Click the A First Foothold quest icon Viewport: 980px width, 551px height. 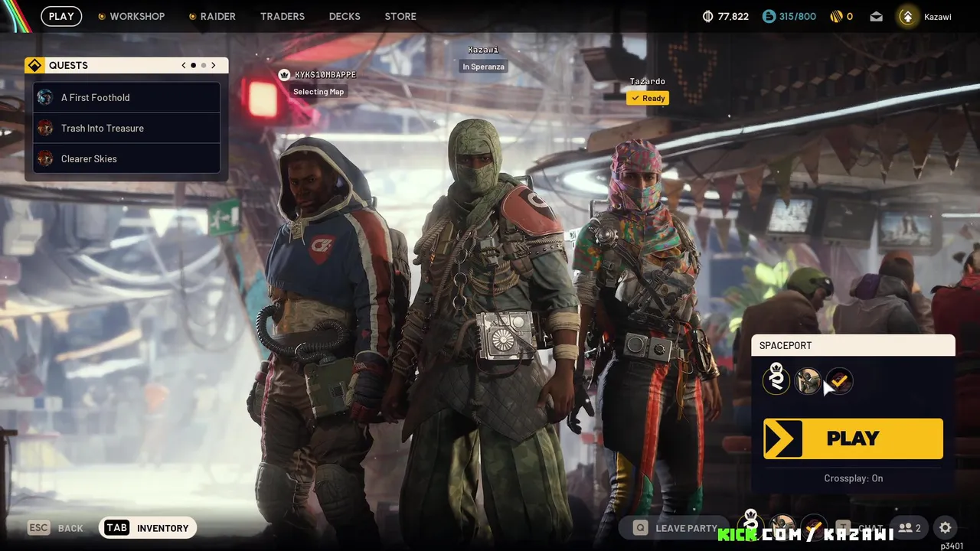[x=45, y=97]
